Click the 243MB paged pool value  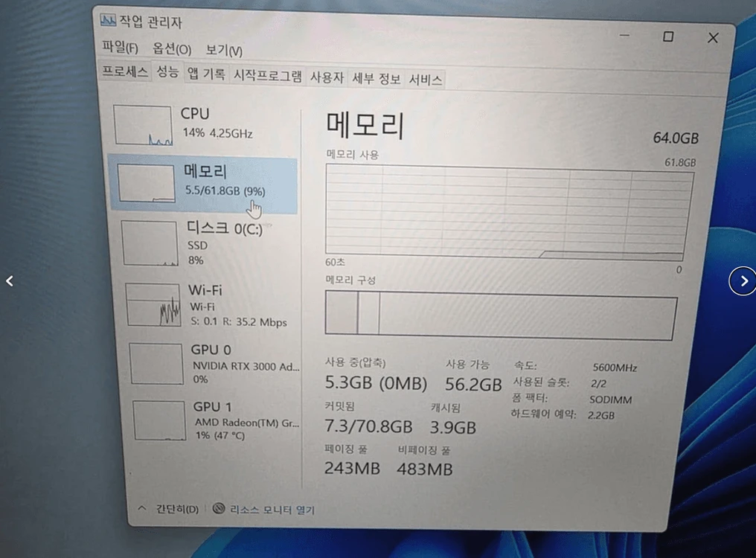352,468
